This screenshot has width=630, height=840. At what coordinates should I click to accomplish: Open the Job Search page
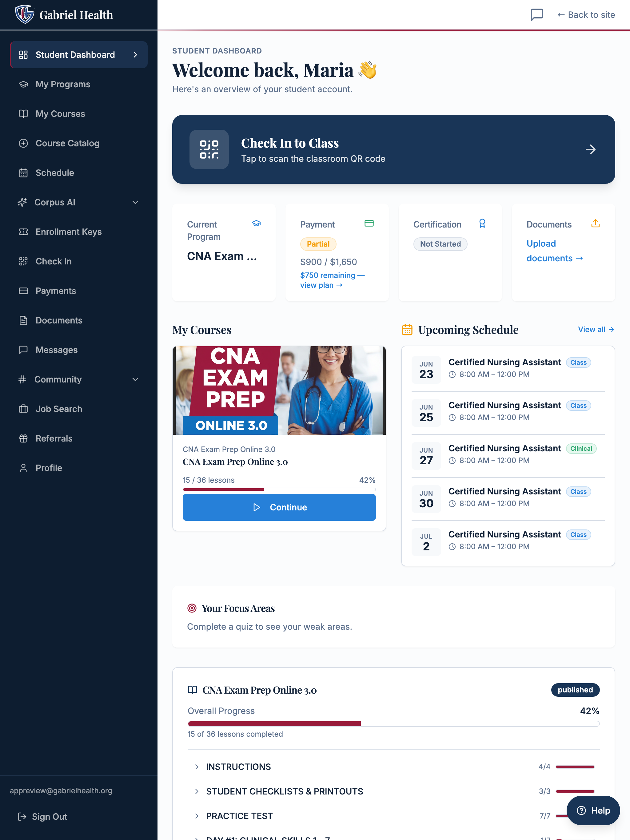pyautogui.click(x=79, y=409)
